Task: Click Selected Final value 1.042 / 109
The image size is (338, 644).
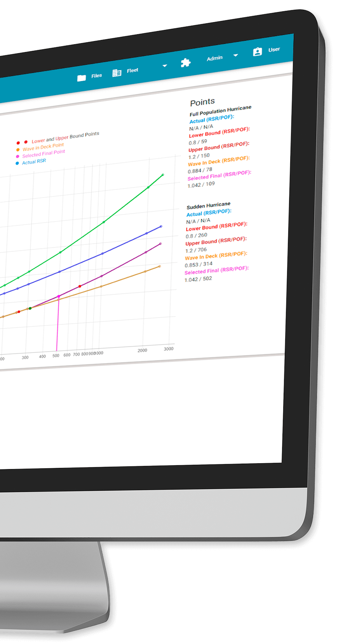Action: coord(201,185)
